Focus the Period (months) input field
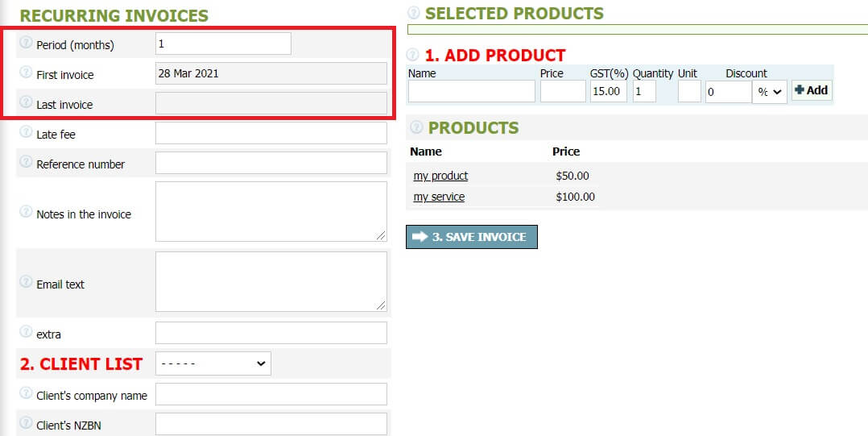868x436 pixels. [223, 44]
